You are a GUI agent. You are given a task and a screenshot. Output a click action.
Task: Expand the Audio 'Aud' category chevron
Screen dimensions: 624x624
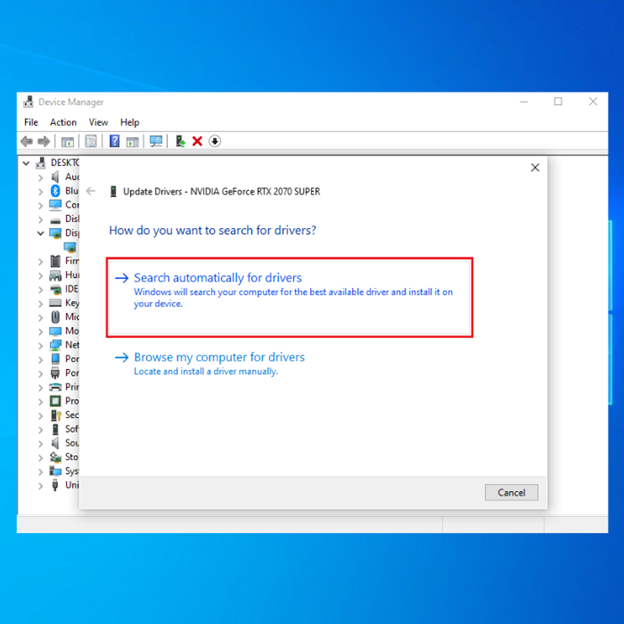click(x=40, y=177)
